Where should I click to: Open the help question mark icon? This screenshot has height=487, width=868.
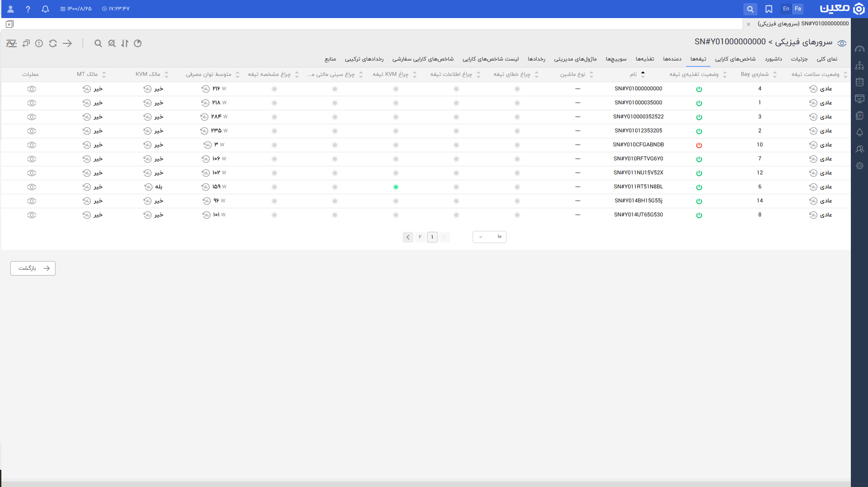pyautogui.click(x=28, y=9)
